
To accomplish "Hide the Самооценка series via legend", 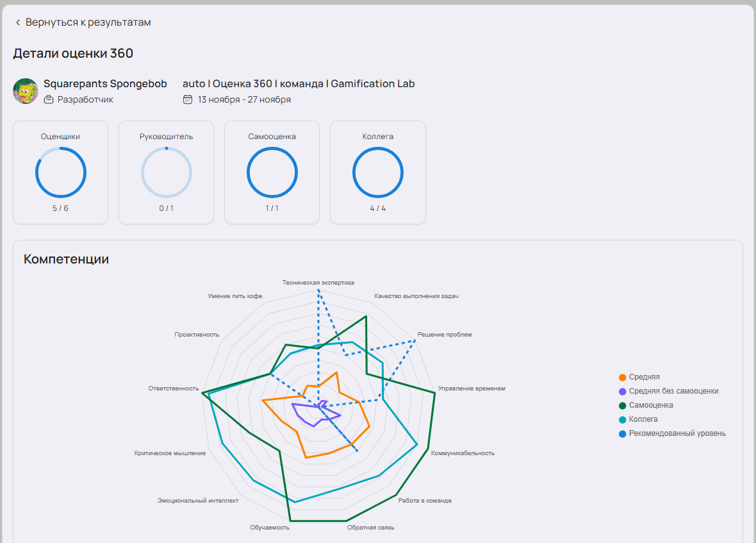I will coord(651,405).
